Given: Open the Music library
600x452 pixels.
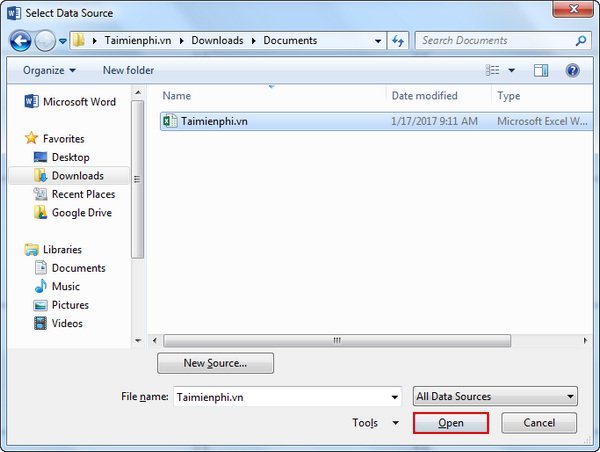Looking at the screenshot, I should coord(65,286).
